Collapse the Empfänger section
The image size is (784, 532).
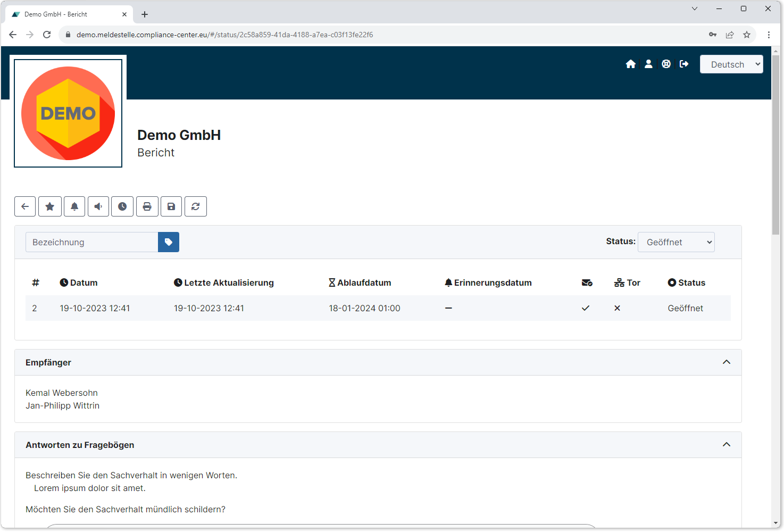tap(726, 362)
